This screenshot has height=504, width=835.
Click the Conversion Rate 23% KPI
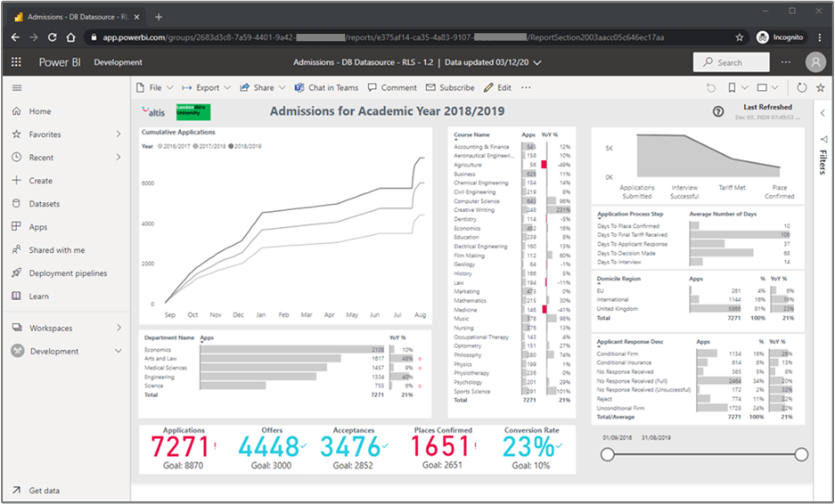[531, 448]
